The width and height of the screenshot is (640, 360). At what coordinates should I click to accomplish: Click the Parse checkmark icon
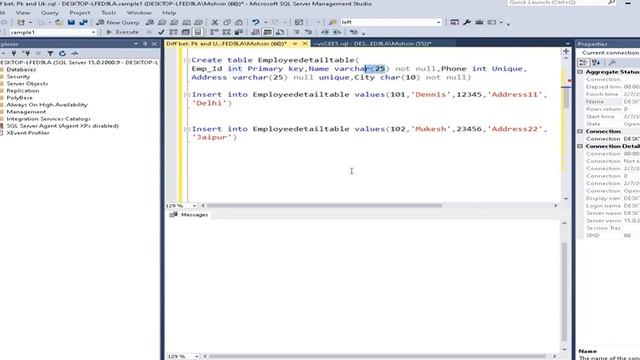tap(161, 32)
